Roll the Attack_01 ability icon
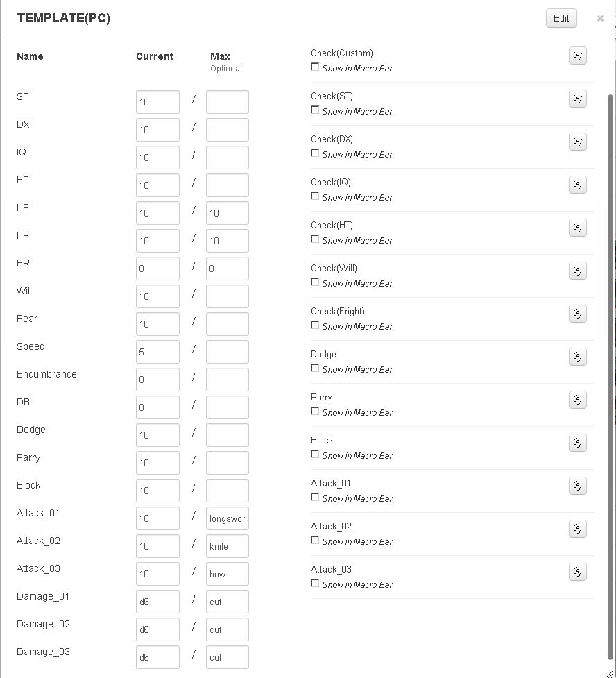616x678 pixels. (x=577, y=486)
